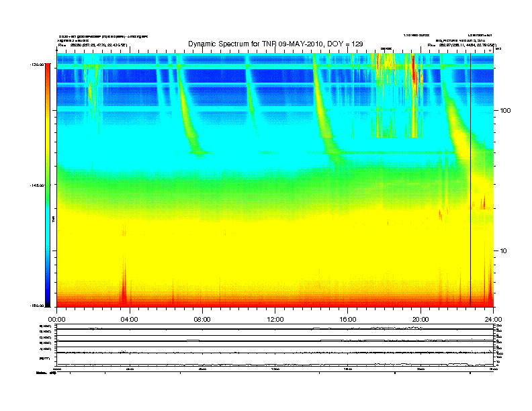Click the vertical rainbow color scale bar
This screenshot has width=532, height=411.
48,185
